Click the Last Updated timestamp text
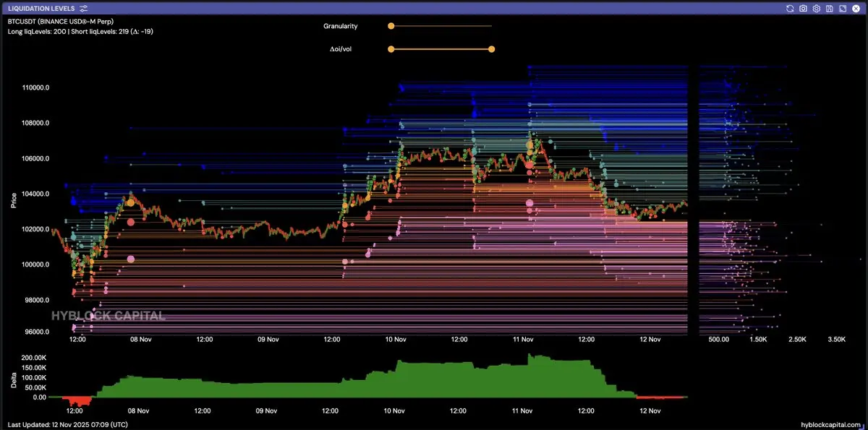Viewport: 868px width, 430px height. coord(69,424)
